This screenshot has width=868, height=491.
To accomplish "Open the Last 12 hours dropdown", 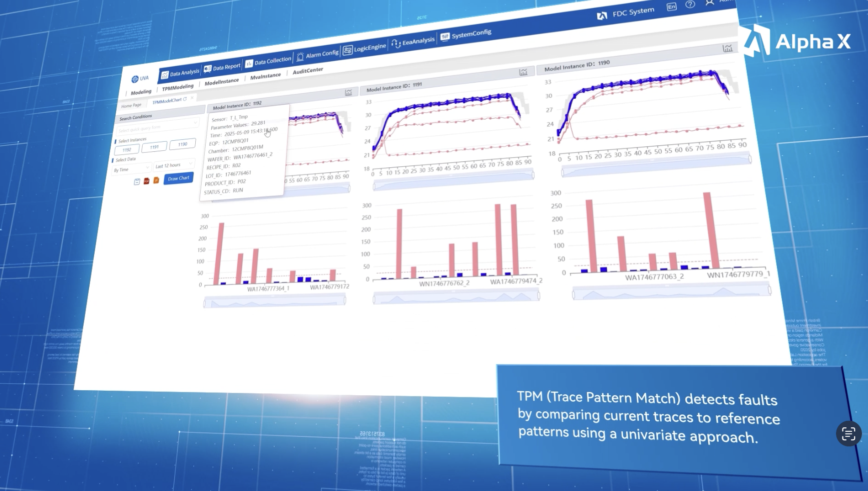I will point(173,165).
